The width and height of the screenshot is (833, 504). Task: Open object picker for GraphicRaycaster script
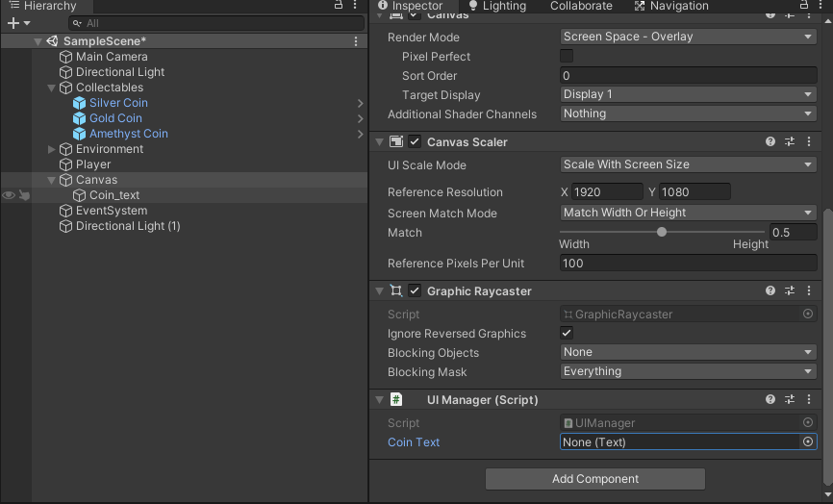[x=807, y=314]
